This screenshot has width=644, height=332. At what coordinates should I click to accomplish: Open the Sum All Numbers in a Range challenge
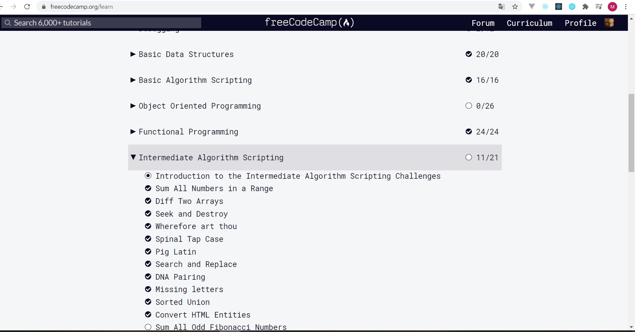click(x=214, y=188)
